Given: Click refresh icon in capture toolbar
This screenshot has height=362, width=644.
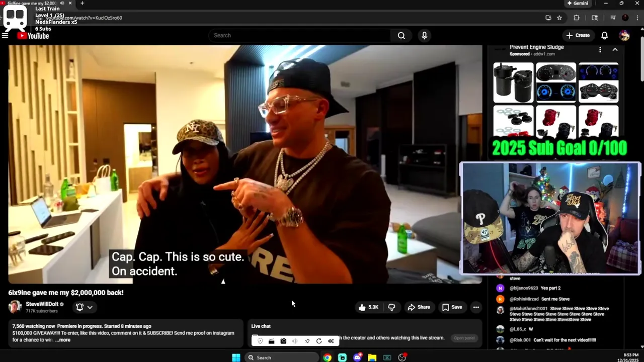Looking at the screenshot, I should [x=319, y=341].
